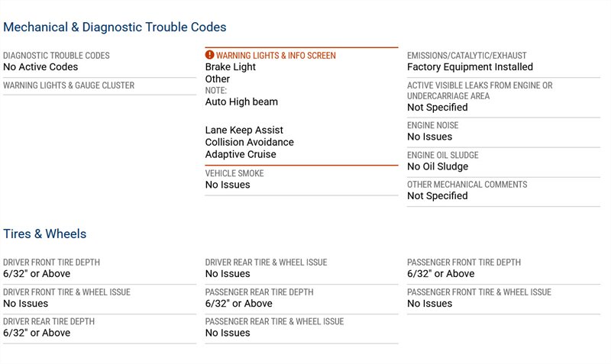Select the Emissions/Catalytic/Exhaust label
This screenshot has width=611, height=364.
tap(467, 56)
